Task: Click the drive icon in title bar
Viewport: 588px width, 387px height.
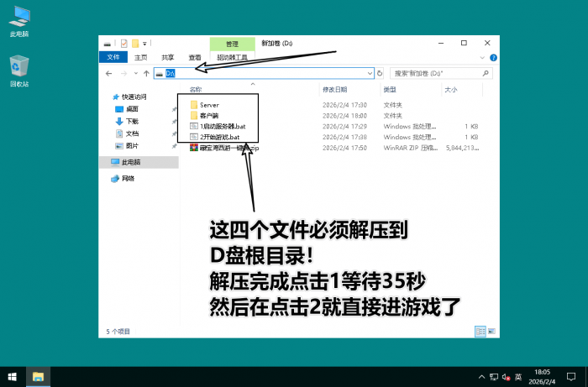Action: click(108, 44)
